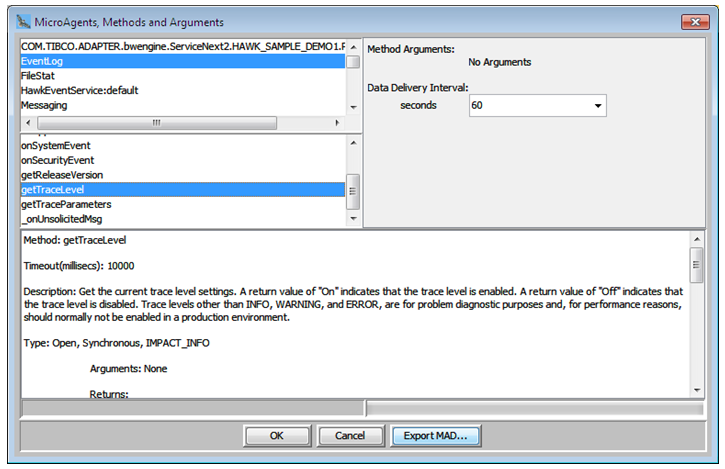Click methods list scrollbar thumb
This screenshot has width=725, height=469.
(x=353, y=191)
